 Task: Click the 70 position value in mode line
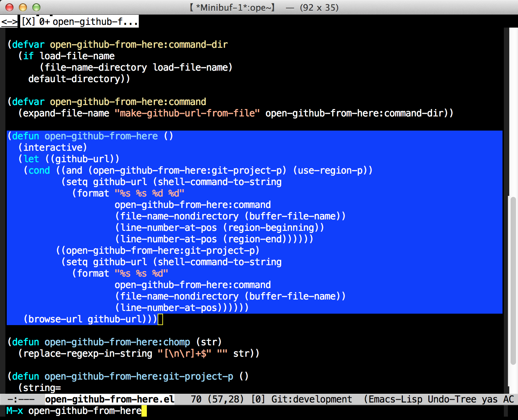(196, 399)
